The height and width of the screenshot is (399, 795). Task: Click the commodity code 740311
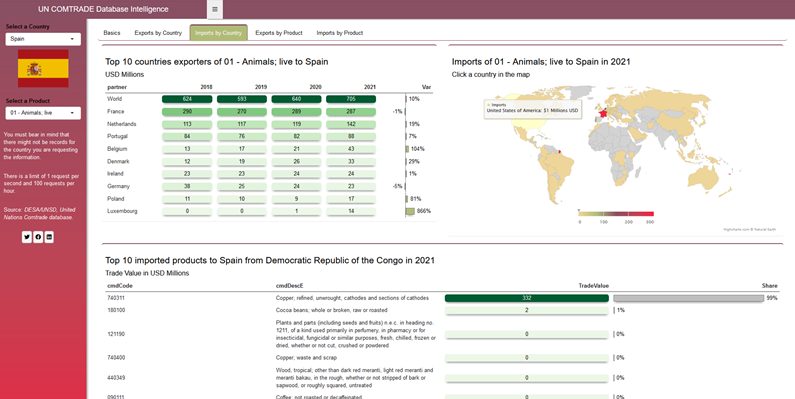click(x=116, y=298)
